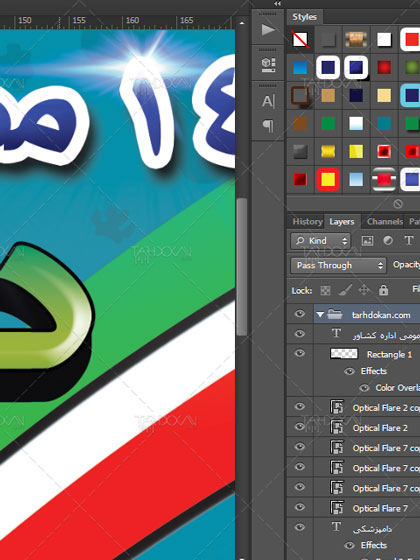Collapse panels with the double arrow icon
This screenshot has width=420, height=560.
coord(278,4)
